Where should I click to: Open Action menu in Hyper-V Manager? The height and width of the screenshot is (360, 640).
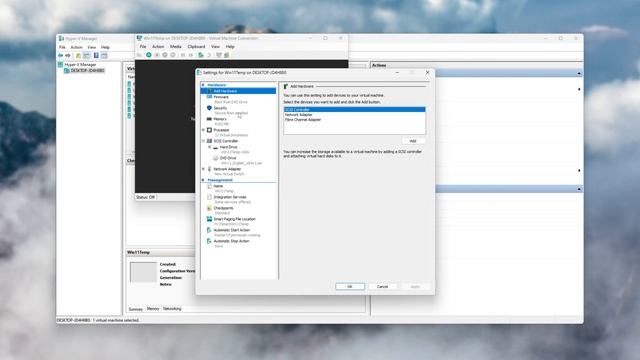click(76, 47)
